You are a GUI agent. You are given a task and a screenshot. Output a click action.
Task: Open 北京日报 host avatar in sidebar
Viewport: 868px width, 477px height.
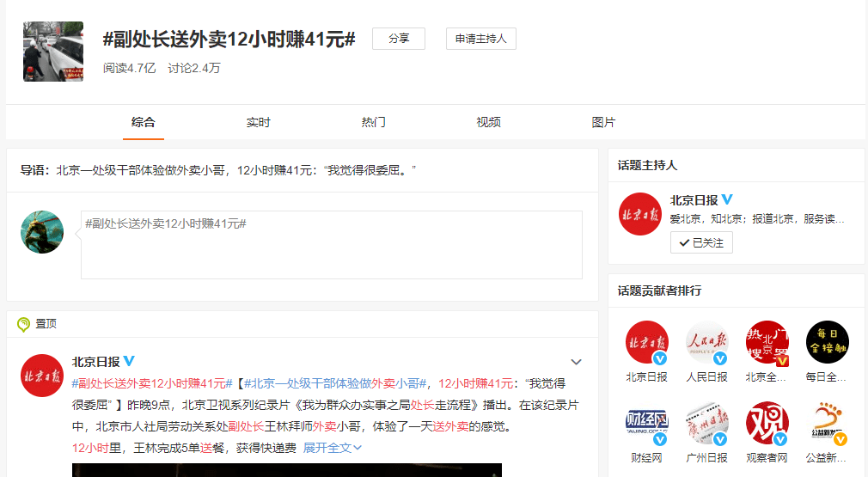click(x=640, y=214)
